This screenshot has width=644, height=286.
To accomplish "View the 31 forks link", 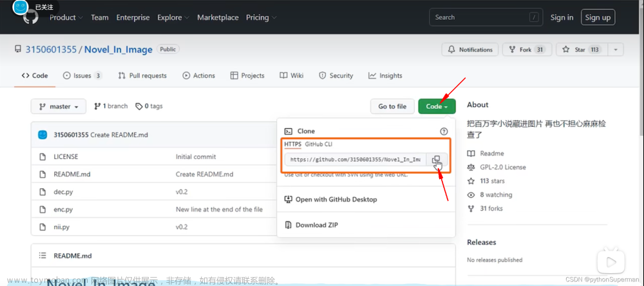I will [x=485, y=208].
